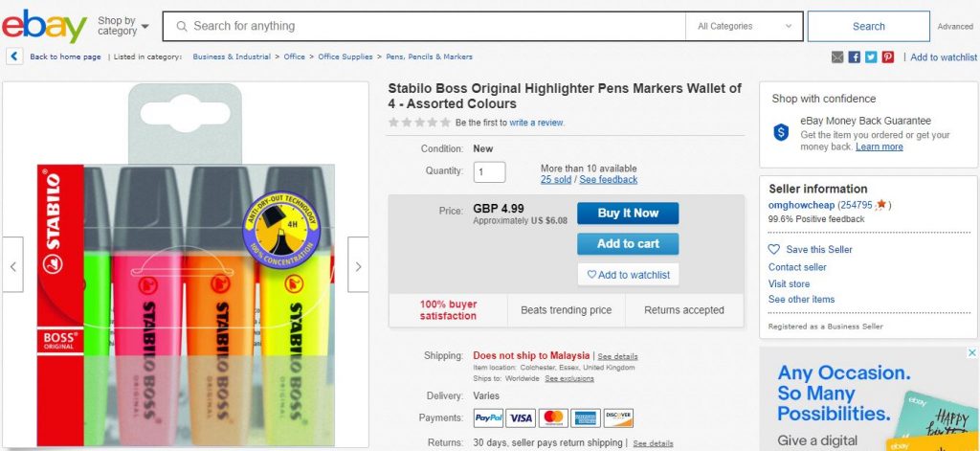Click Add to cart button
980x451 pixels.
628,243
